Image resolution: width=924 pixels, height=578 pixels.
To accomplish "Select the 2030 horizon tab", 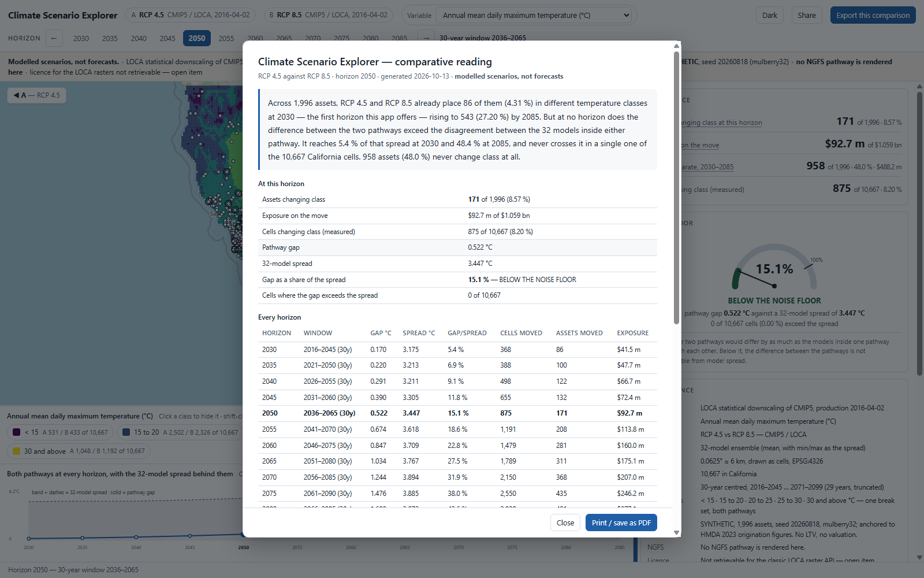I will point(81,38).
